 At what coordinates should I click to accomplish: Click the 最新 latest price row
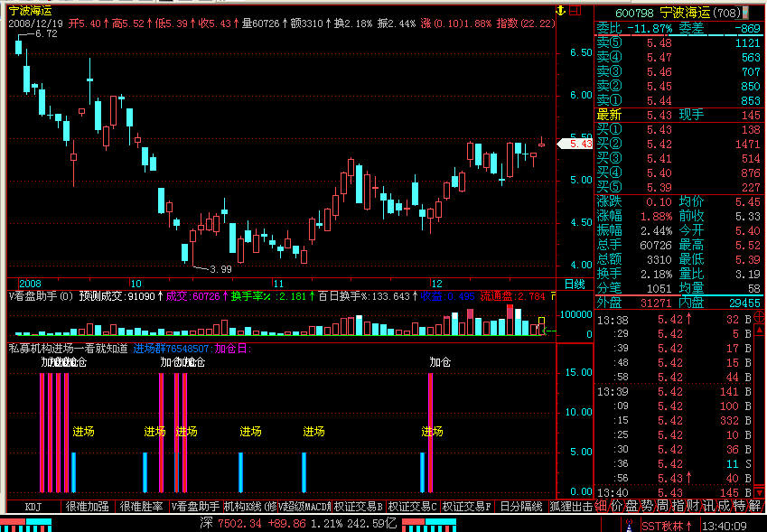(x=679, y=116)
